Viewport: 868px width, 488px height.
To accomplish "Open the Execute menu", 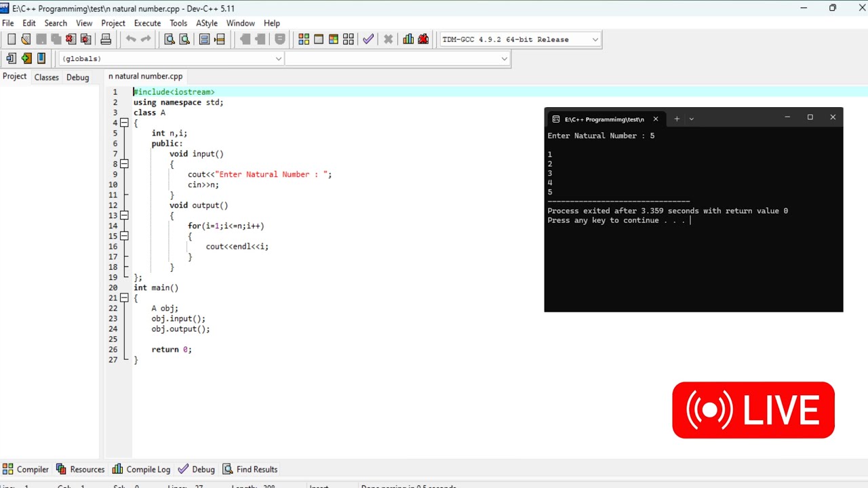I will click(x=147, y=23).
